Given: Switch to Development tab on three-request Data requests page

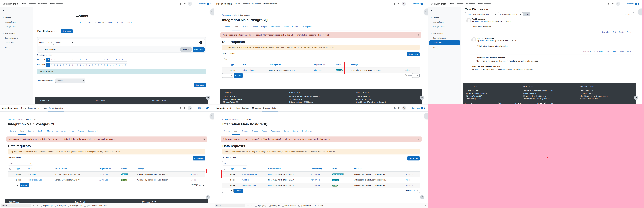Looking at the screenshot, I should pos(307,131).
